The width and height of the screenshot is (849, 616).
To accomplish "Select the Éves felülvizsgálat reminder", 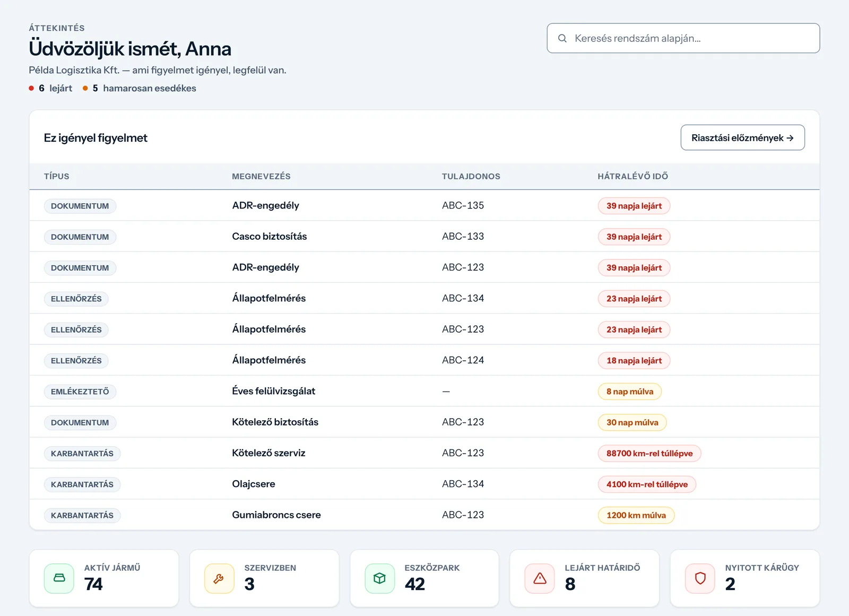I will tap(274, 391).
